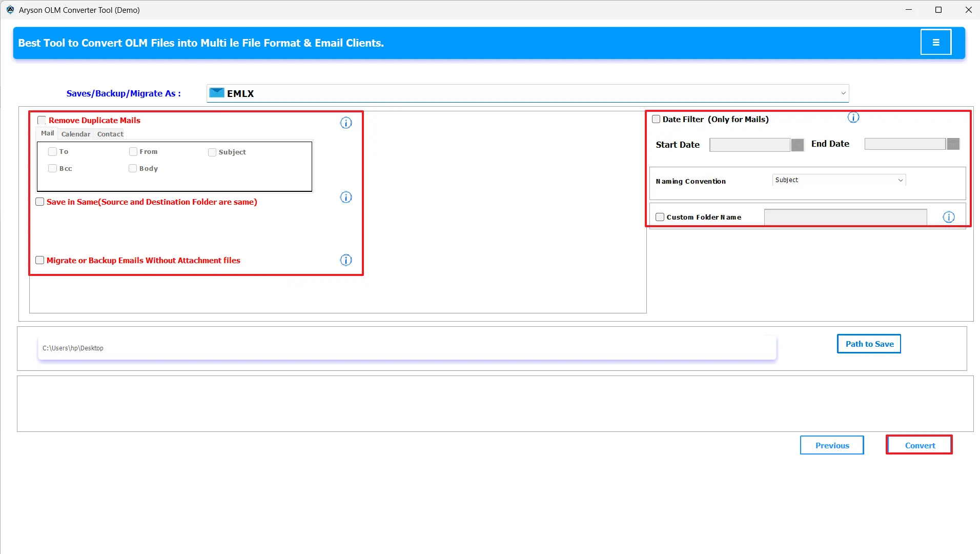Click the EMLX envelope icon
This screenshot has width=980, height=554.
(217, 93)
